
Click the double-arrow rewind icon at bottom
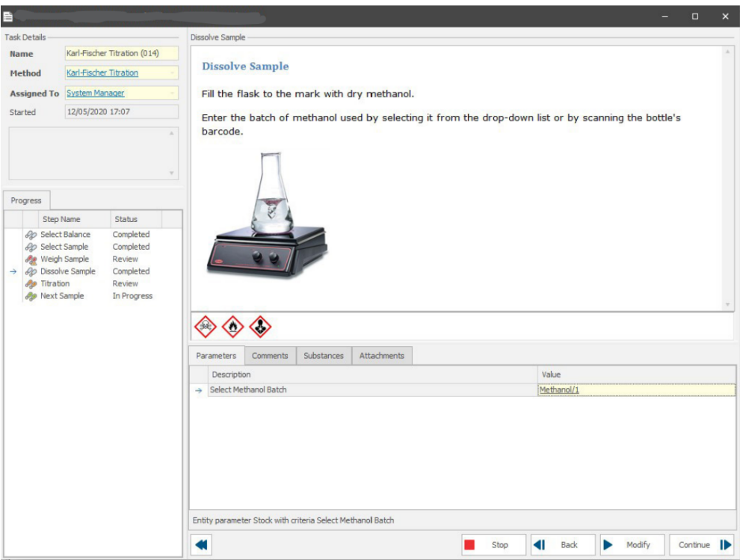tap(202, 545)
